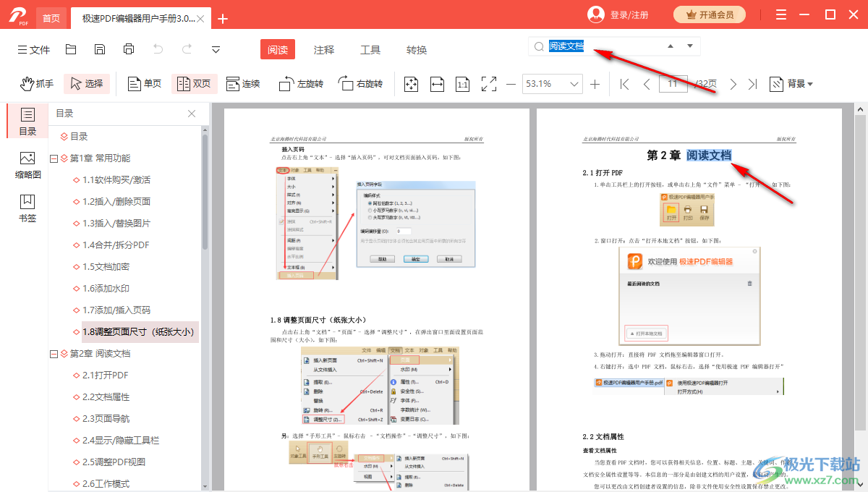The image size is (868, 492).
Task: Select the top 目录 tree entry
Action: (79, 136)
